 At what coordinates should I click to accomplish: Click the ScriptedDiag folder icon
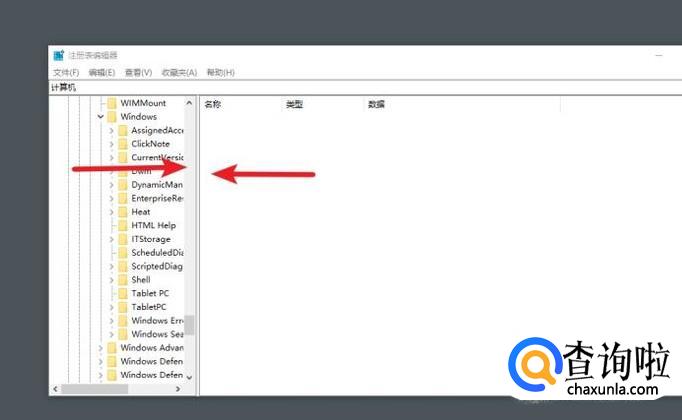point(123,266)
